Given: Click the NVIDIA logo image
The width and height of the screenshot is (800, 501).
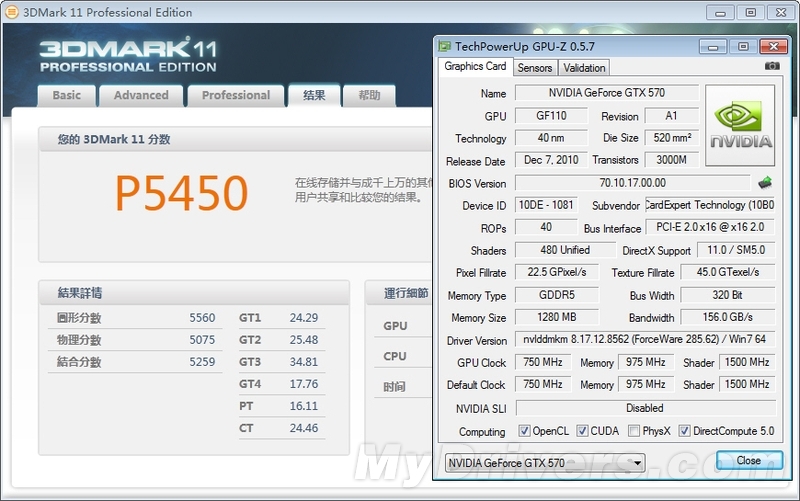Looking at the screenshot, I should [x=740, y=125].
